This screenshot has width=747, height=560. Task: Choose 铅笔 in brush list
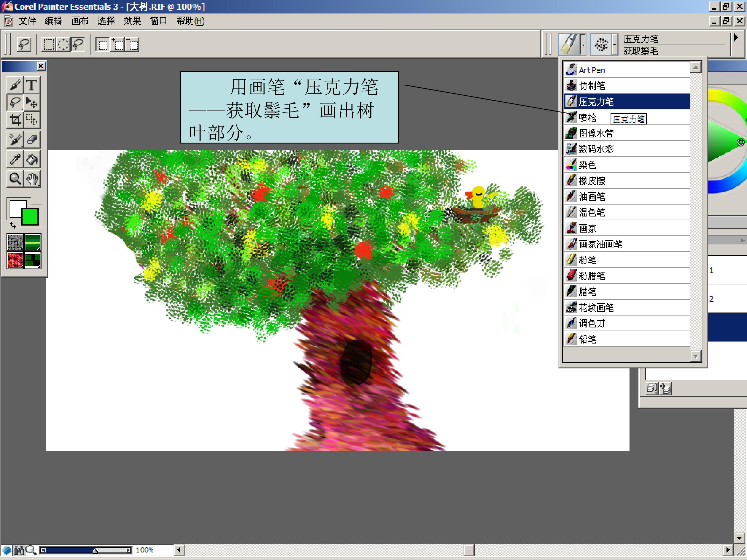tap(627, 339)
